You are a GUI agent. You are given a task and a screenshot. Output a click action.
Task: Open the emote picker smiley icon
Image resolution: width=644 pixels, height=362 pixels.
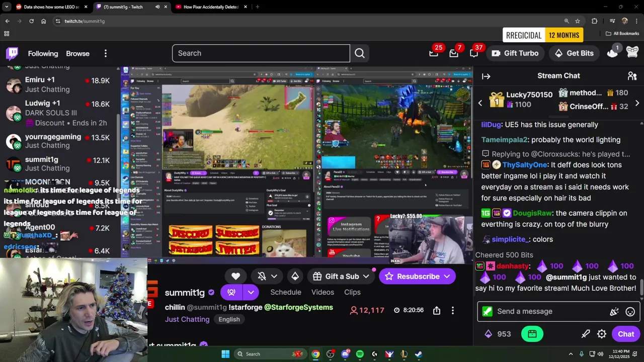point(630,312)
